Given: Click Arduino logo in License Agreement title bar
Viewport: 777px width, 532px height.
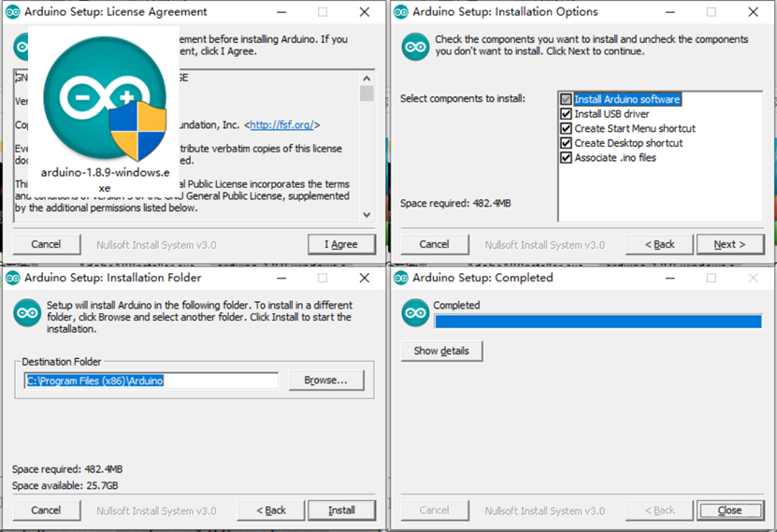Looking at the screenshot, I should 13,12.
